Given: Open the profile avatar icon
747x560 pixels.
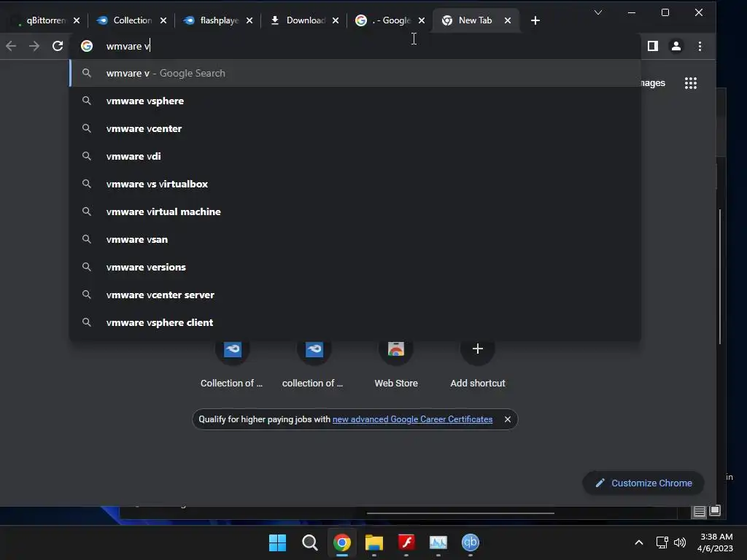Looking at the screenshot, I should point(676,46).
